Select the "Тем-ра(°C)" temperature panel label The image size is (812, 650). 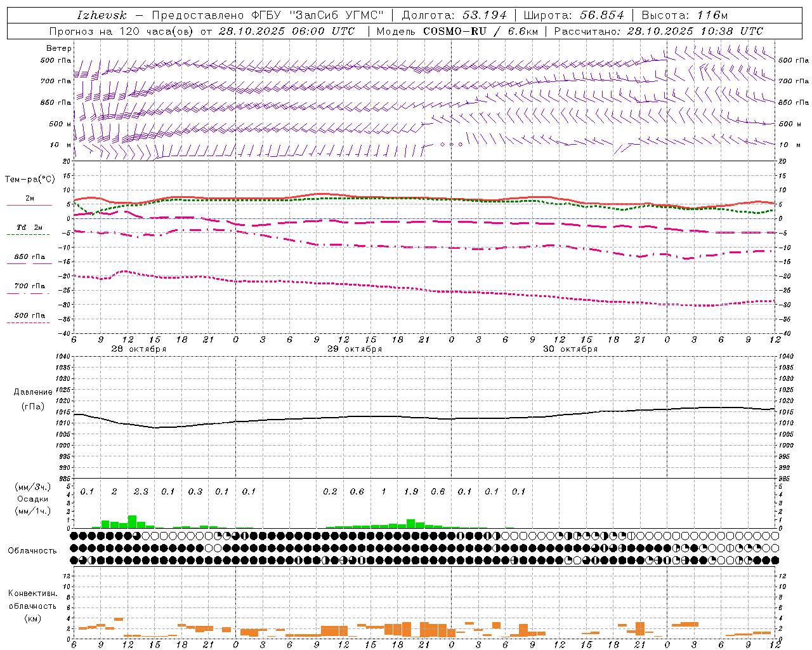coord(30,180)
